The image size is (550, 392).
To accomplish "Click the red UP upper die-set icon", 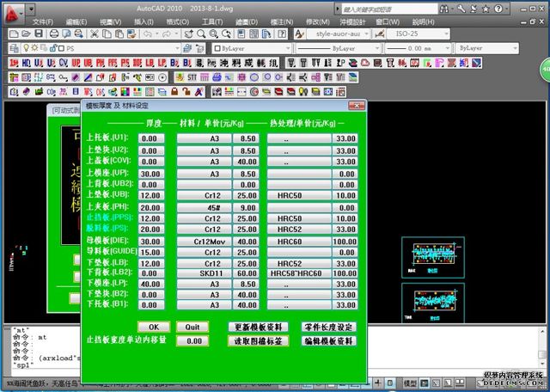I will click(76, 63).
